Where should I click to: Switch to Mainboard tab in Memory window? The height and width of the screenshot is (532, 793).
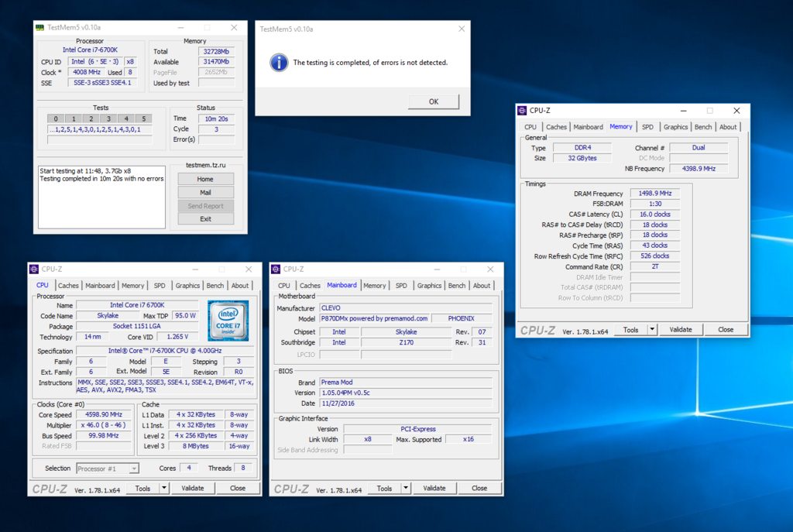click(x=589, y=127)
